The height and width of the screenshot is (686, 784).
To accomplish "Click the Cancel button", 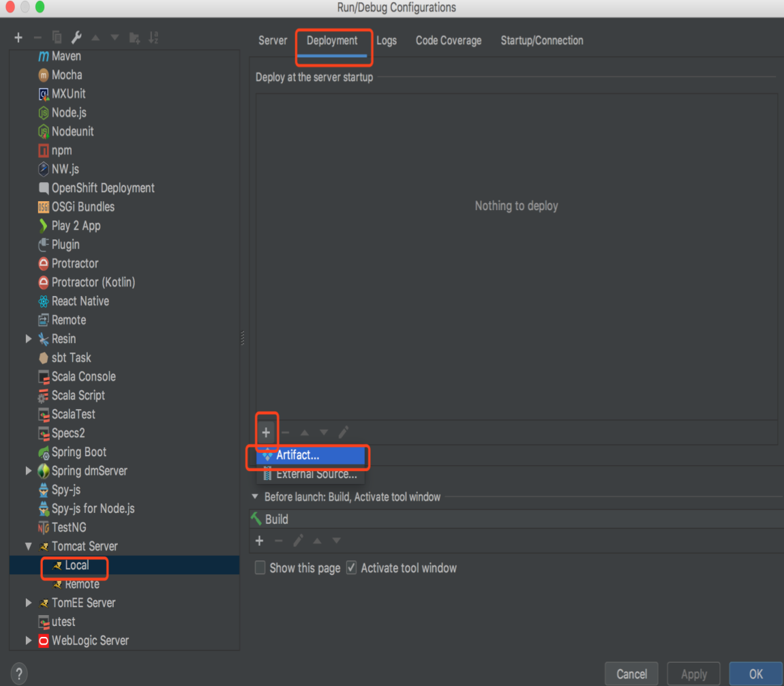I will click(x=631, y=674).
